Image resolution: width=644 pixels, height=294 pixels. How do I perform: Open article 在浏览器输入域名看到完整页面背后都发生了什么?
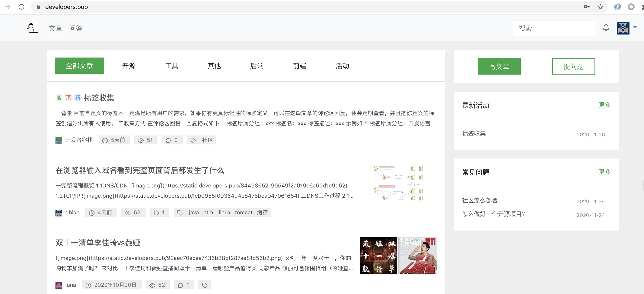pos(140,170)
